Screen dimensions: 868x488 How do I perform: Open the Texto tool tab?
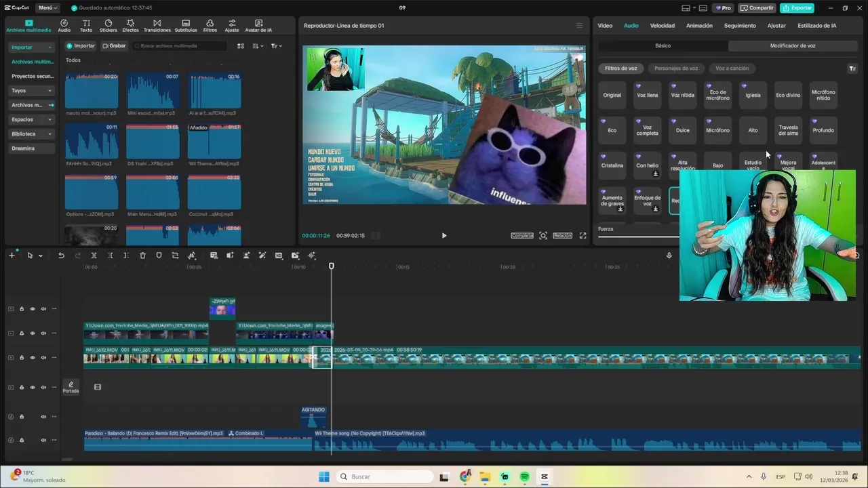pyautogui.click(x=86, y=26)
